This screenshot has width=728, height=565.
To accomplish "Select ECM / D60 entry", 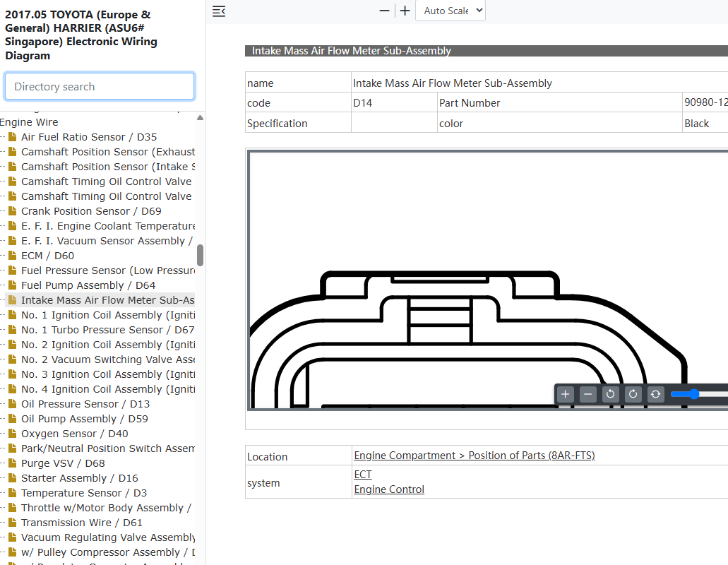I will point(47,256).
